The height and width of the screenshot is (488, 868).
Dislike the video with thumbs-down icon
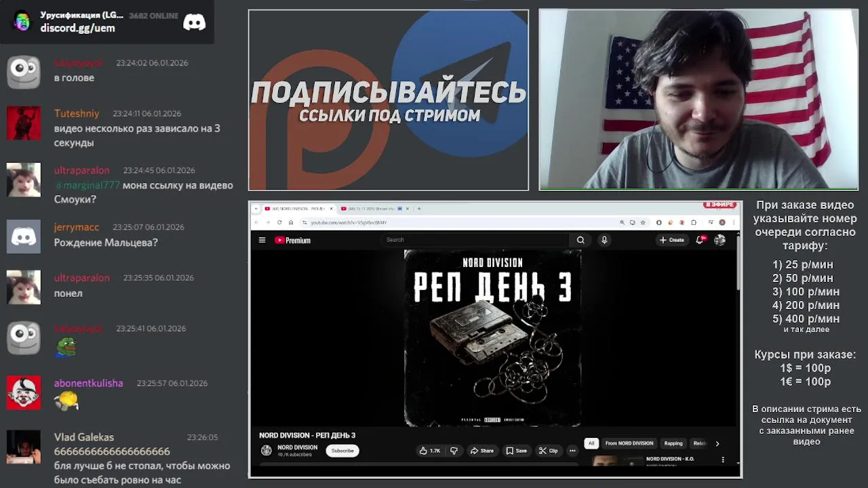tap(454, 451)
